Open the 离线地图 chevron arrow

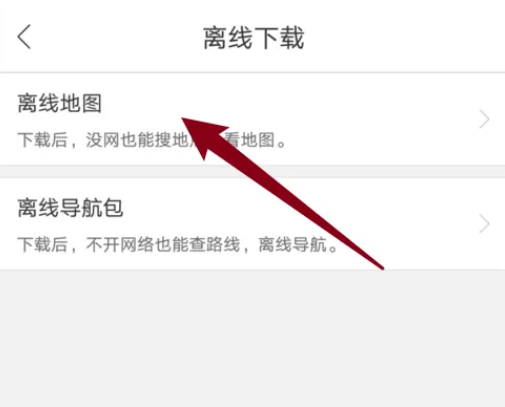tap(484, 119)
